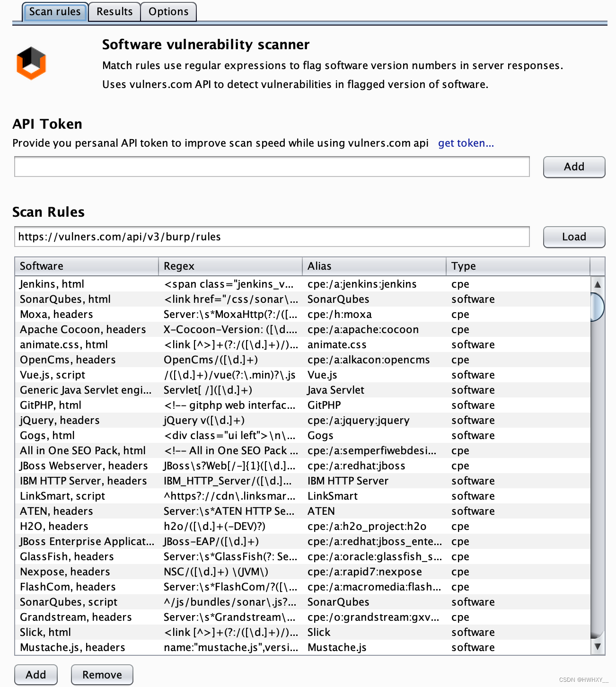Select the 'OpenCms, headers' row
Image resolution: width=616 pixels, height=687 pixels.
pos(303,360)
